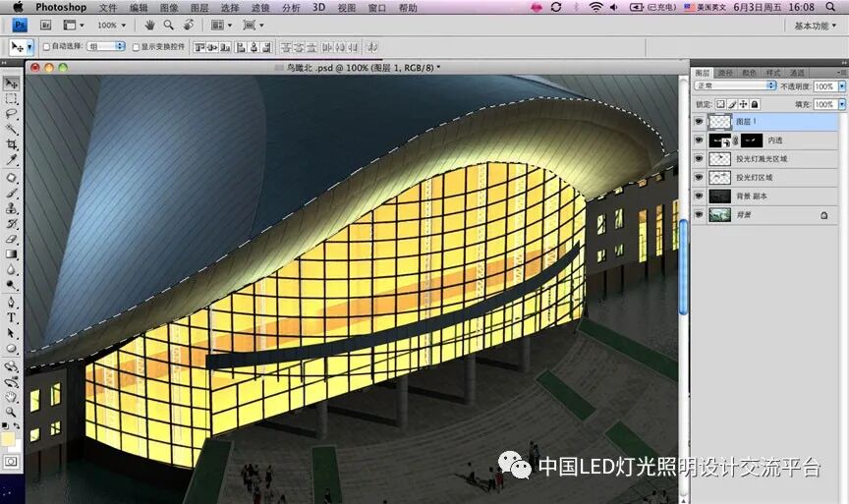Open Spotlight search in menu bar
The height and width of the screenshot is (504, 849).
[x=830, y=7]
